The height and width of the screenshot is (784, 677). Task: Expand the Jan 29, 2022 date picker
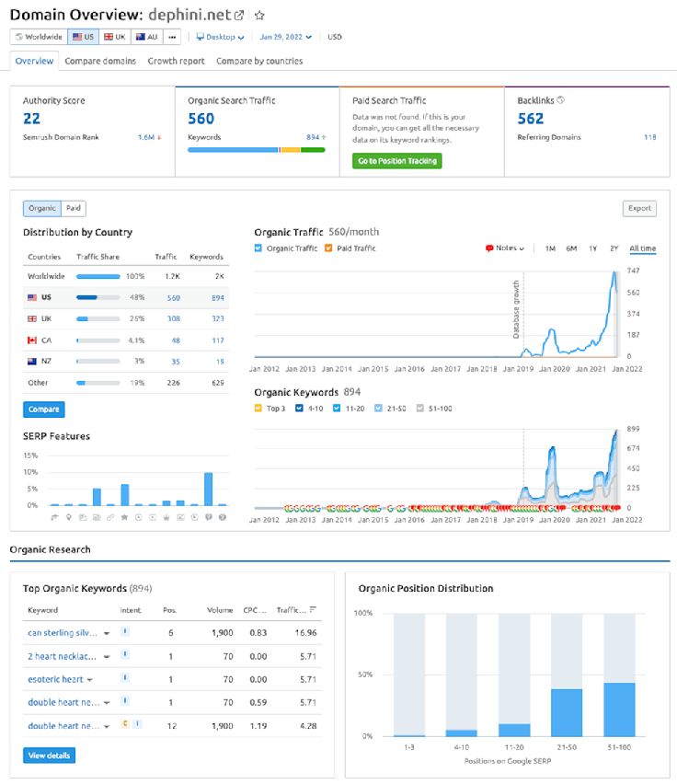[x=285, y=37]
